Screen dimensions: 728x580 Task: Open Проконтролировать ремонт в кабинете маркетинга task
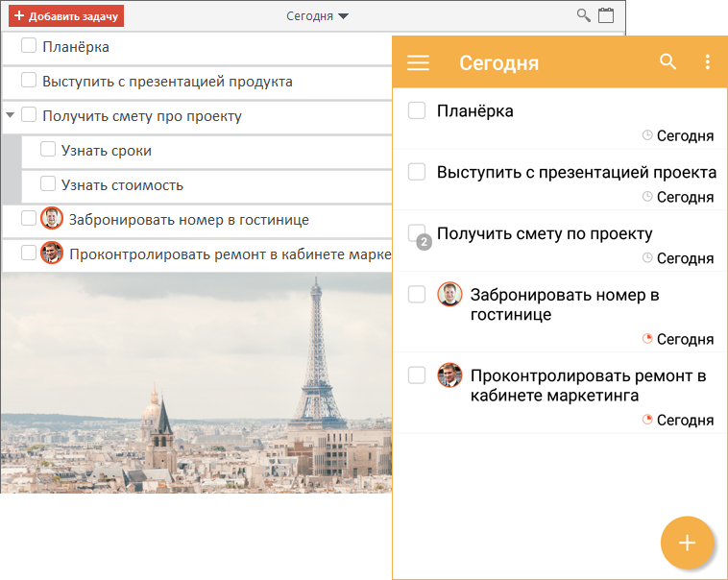(x=588, y=385)
